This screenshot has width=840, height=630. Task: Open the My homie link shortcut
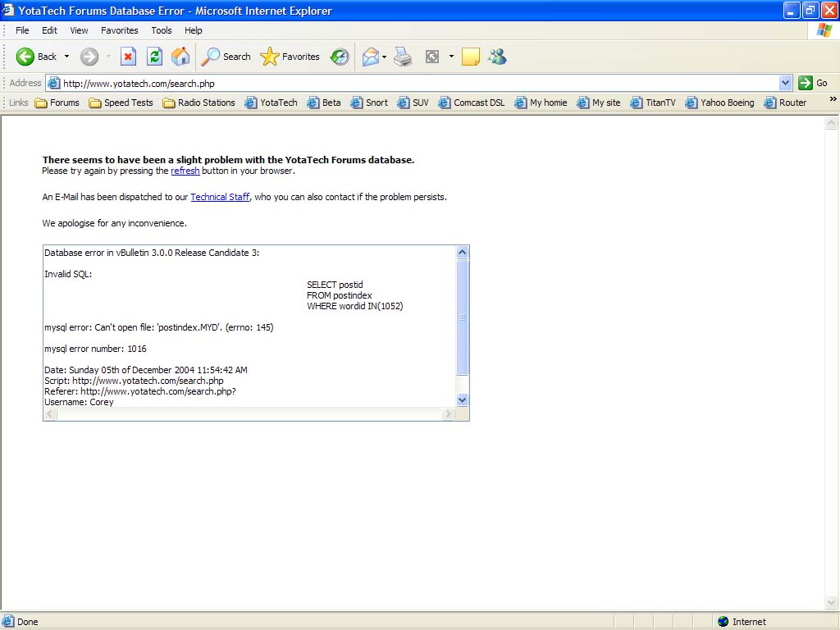(x=541, y=103)
